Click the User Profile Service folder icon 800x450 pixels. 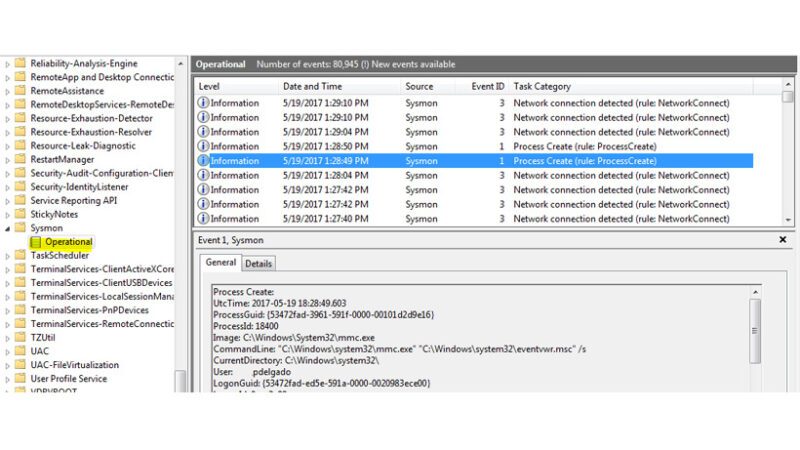[x=20, y=379]
